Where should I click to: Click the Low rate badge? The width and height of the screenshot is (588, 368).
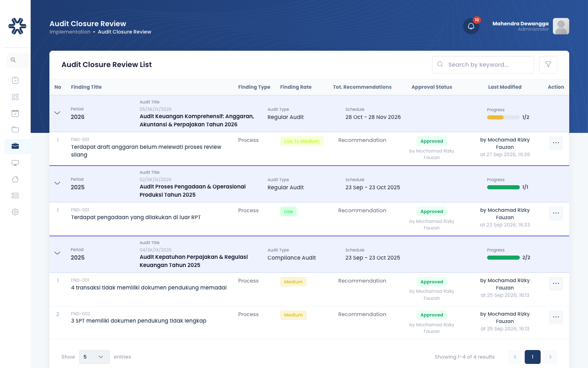coord(288,211)
